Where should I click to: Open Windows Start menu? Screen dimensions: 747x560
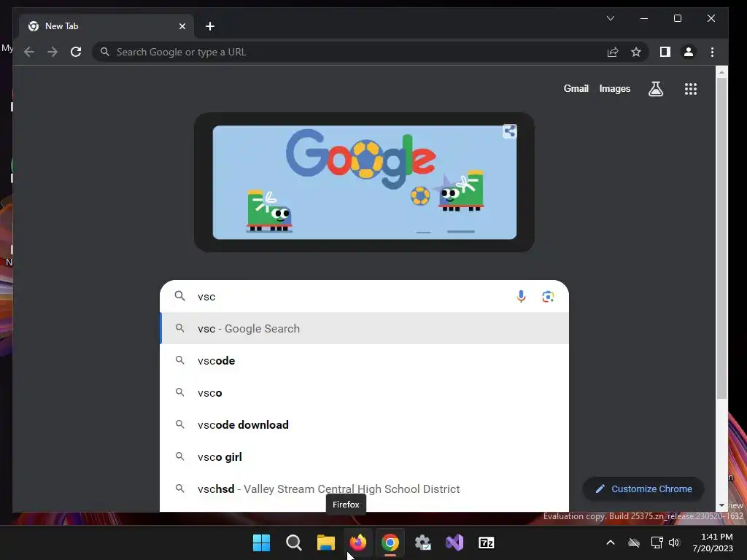click(261, 542)
